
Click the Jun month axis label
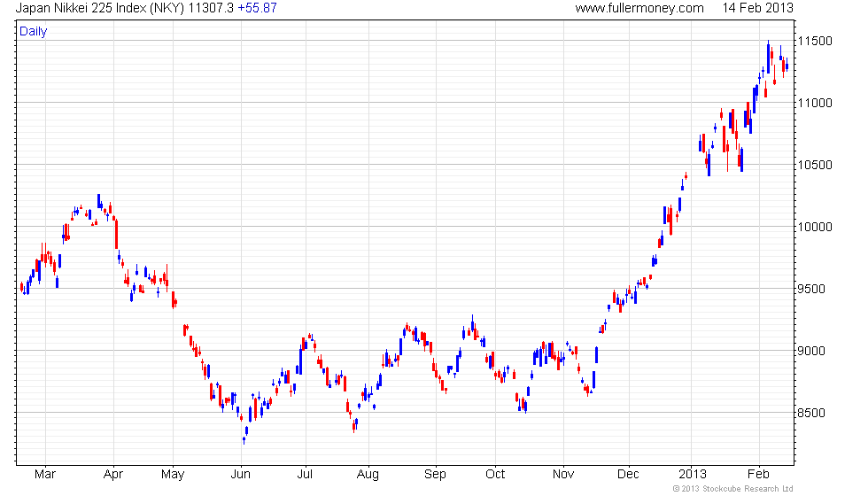pos(242,474)
